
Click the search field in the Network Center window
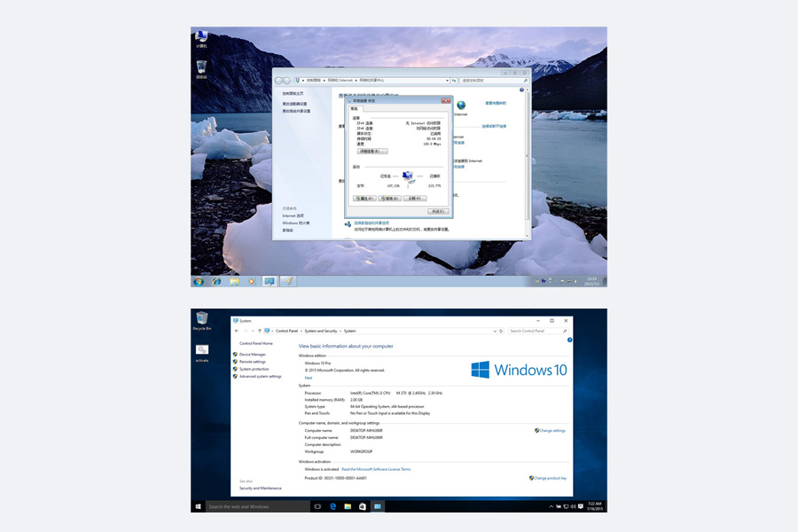point(494,81)
